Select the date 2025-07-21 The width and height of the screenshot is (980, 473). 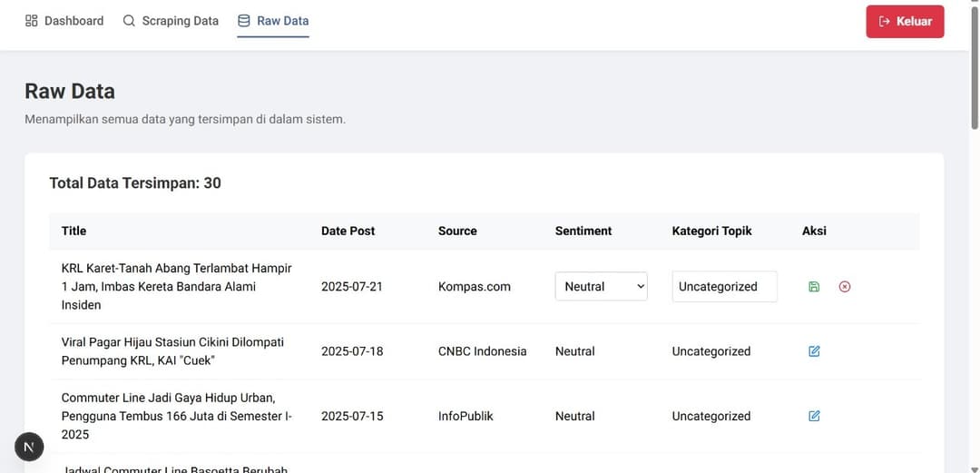(352, 287)
